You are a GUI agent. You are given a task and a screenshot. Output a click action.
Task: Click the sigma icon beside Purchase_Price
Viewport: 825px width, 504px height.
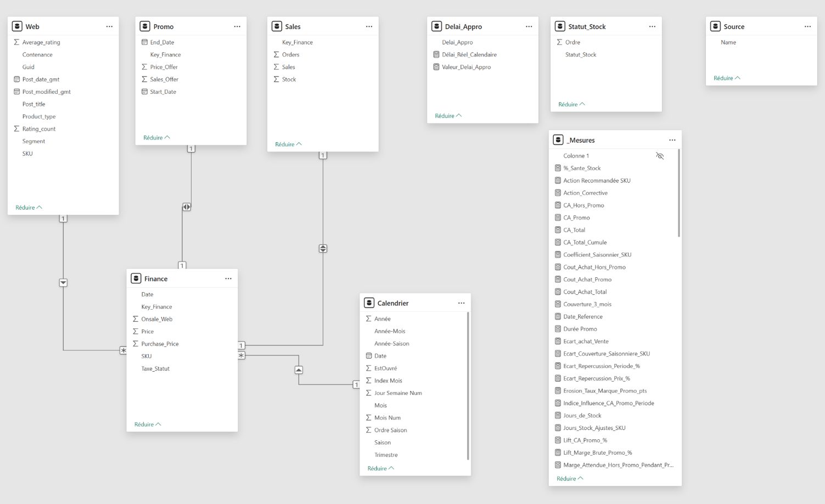click(136, 344)
